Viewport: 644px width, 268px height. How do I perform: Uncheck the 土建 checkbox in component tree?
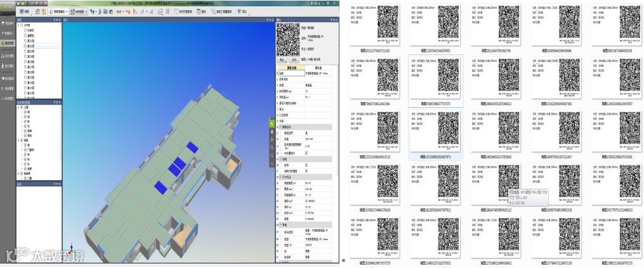(22, 106)
